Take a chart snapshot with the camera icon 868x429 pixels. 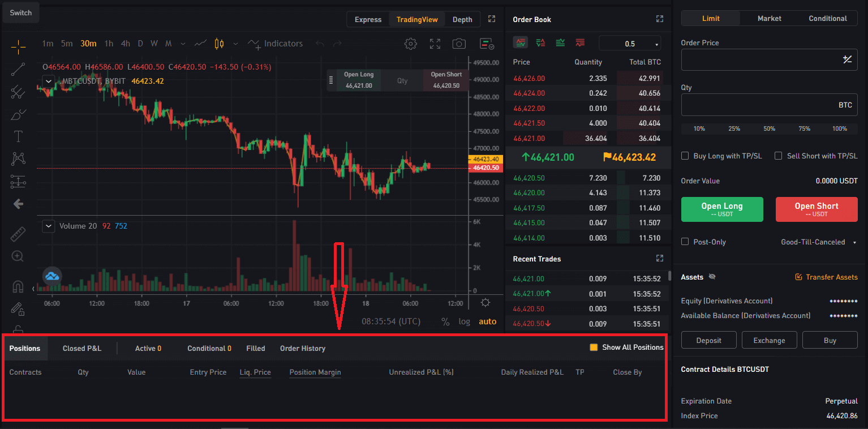pyautogui.click(x=459, y=44)
